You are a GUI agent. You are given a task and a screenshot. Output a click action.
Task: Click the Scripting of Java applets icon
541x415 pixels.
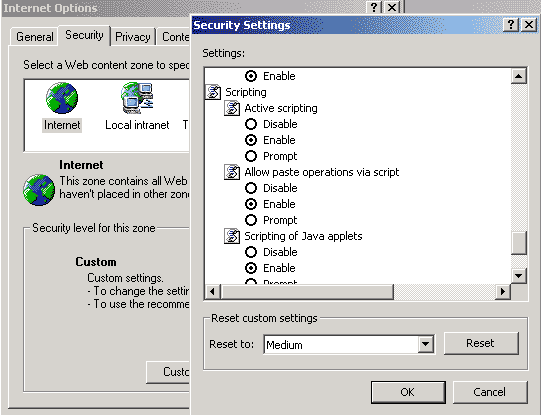click(232, 236)
